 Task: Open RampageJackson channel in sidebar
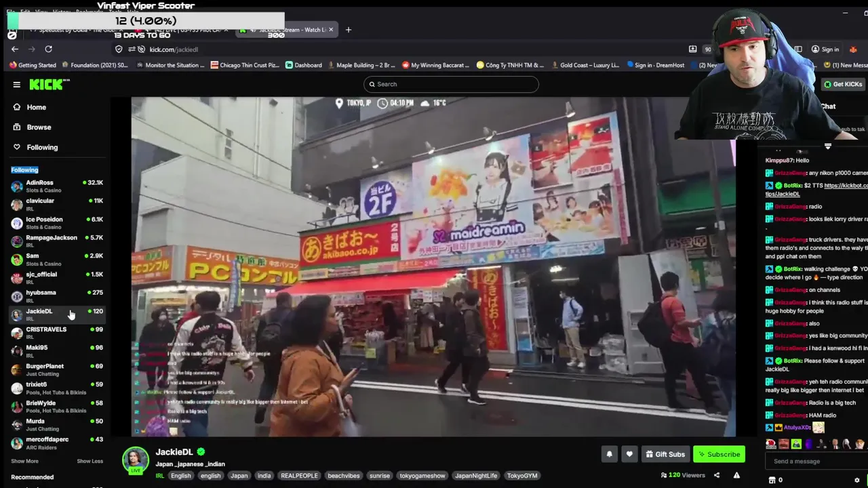56,241
